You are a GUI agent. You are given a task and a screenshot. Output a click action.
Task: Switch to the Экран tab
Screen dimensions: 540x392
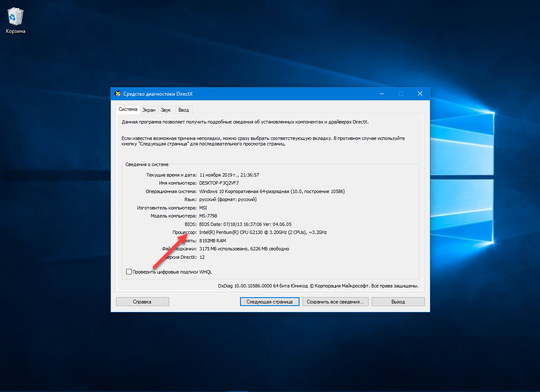[x=149, y=110]
